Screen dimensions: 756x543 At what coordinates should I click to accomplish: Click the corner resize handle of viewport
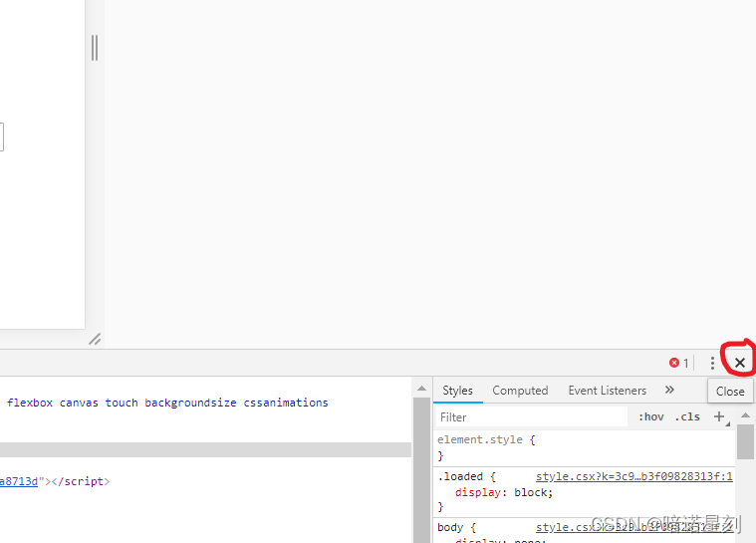point(95,339)
